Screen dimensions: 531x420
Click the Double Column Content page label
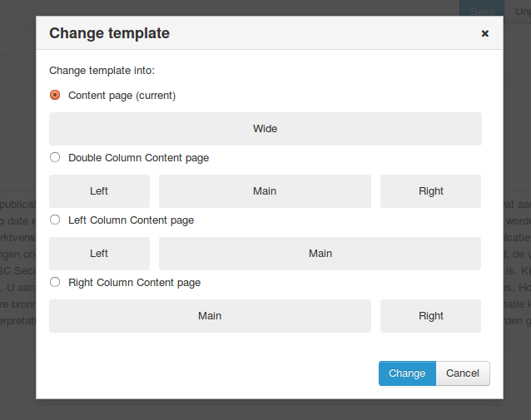click(138, 158)
